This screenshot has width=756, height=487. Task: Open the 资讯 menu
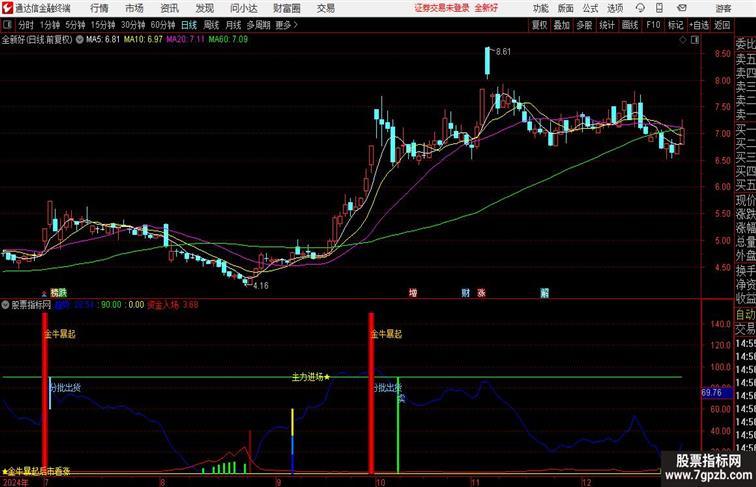170,8
